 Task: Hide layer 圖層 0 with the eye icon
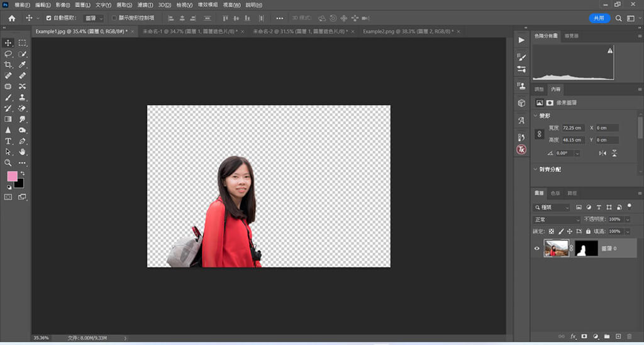(x=537, y=248)
